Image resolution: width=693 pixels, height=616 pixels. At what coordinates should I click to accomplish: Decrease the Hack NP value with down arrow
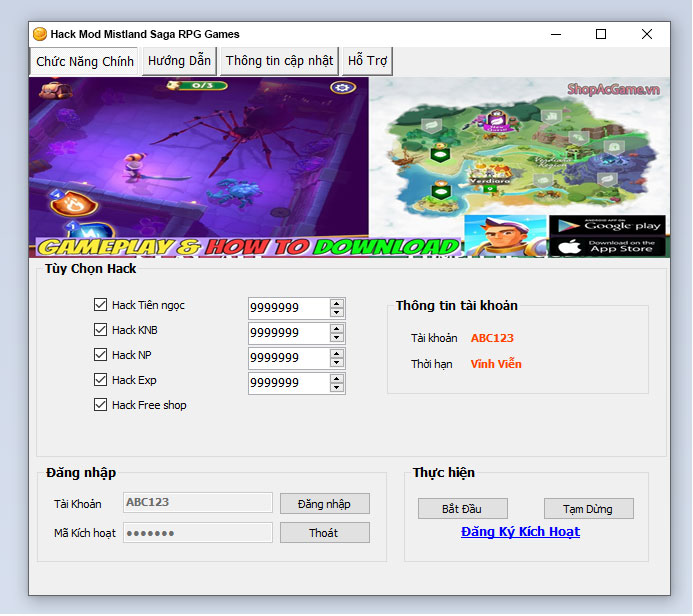point(337,363)
